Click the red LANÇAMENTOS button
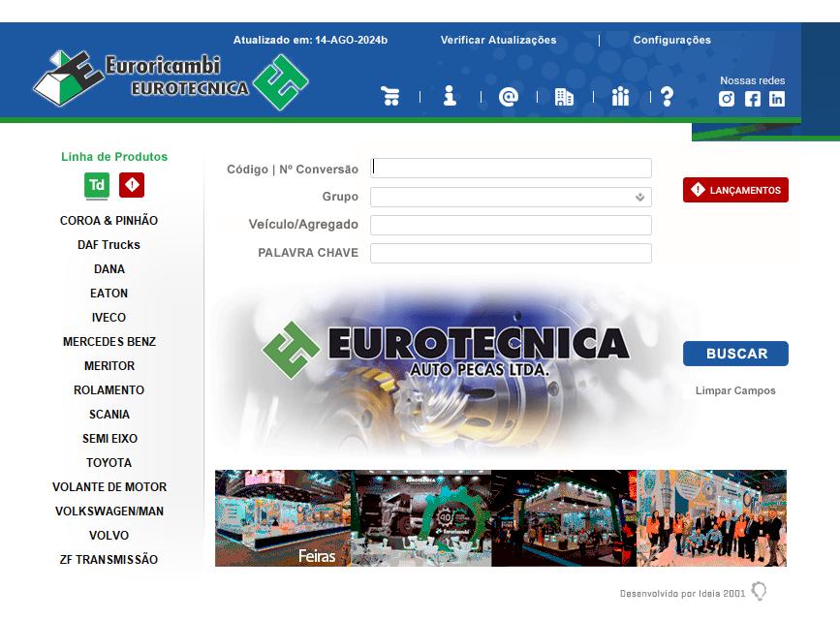The height and width of the screenshot is (620, 840). (x=735, y=190)
